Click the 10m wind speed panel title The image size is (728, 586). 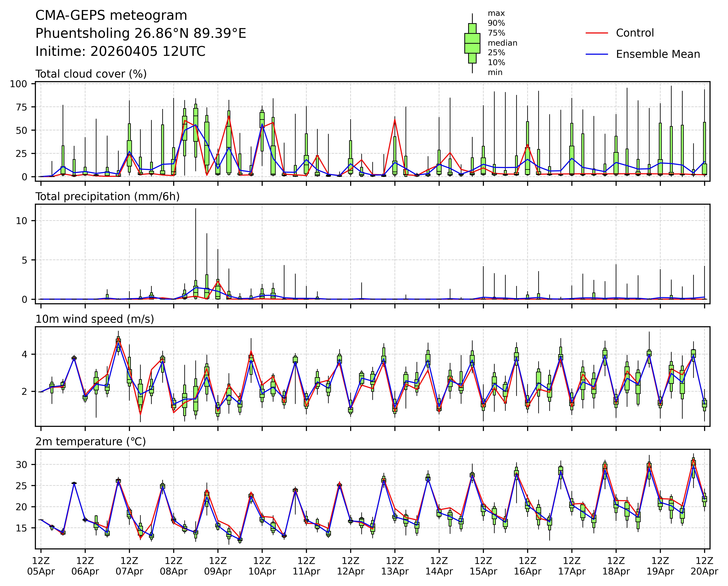(95, 319)
